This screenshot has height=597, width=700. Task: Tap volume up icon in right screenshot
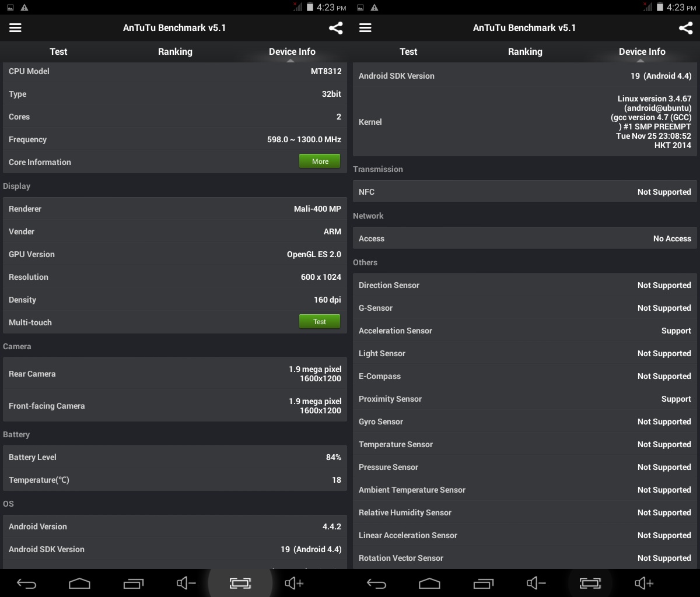click(644, 583)
